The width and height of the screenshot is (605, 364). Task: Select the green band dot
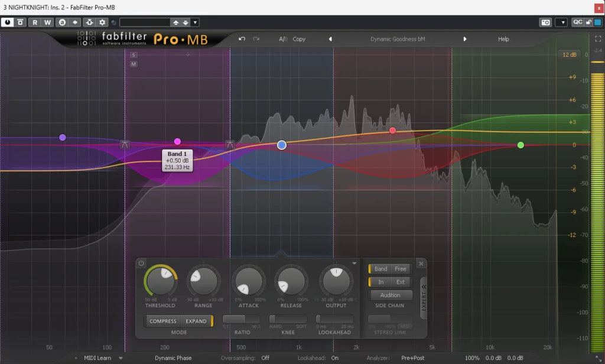click(521, 145)
